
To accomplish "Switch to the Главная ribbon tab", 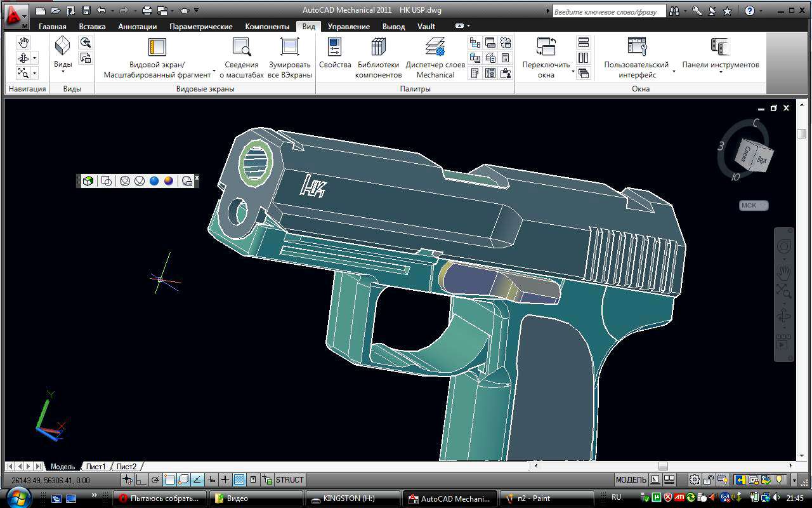I will coord(53,27).
